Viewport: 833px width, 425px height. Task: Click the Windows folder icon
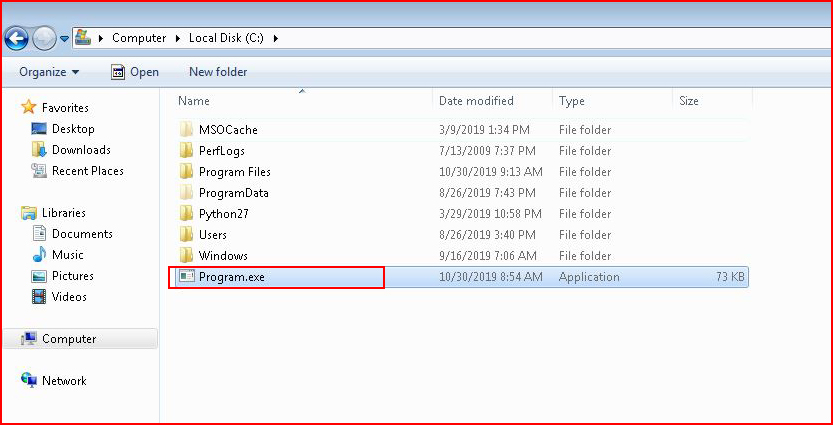click(186, 255)
